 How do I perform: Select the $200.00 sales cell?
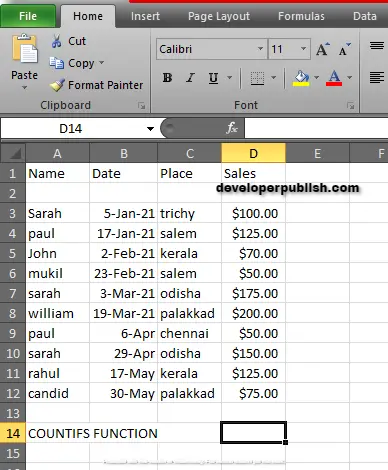253,313
